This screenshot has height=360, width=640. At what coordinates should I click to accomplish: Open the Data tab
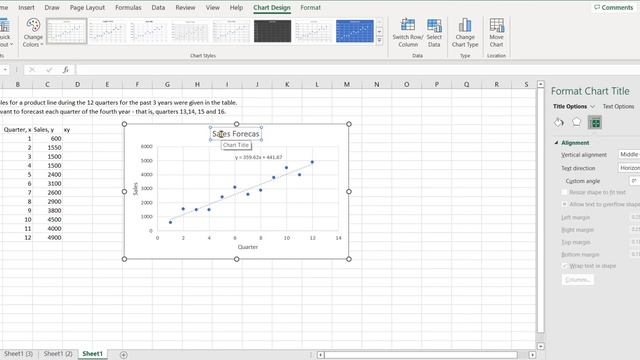158,7
